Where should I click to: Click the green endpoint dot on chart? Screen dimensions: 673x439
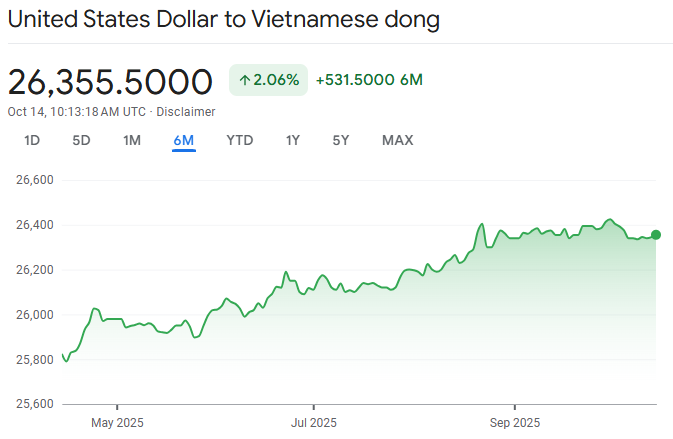click(x=656, y=235)
